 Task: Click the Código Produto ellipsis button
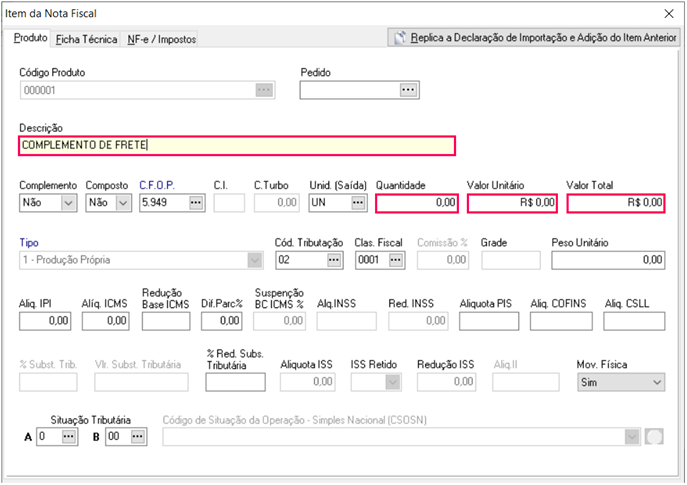(264, 90)
